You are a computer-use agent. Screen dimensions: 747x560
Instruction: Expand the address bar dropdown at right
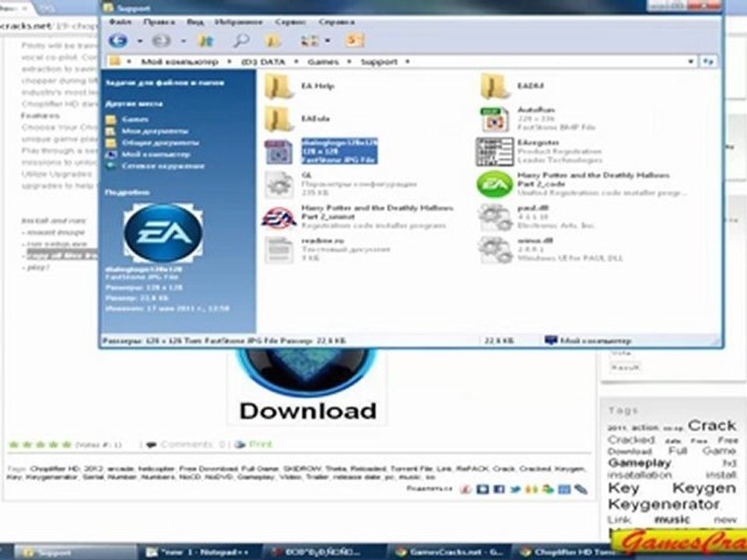(690, 62)
